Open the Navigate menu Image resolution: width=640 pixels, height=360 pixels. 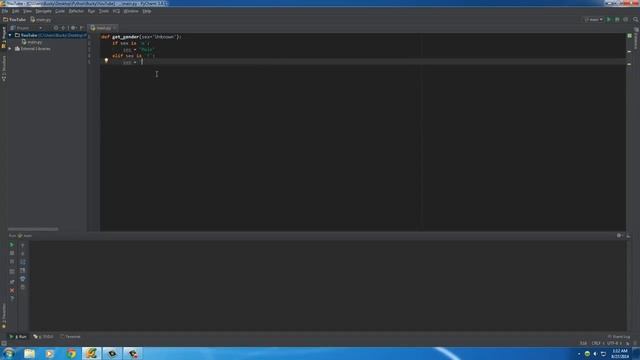point(43,11)
